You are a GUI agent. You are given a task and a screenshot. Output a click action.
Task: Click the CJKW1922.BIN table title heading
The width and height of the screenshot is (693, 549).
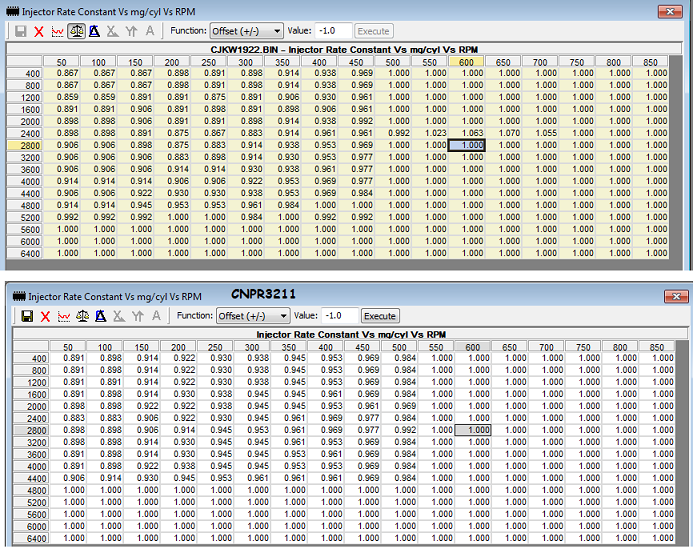tap(344, 50)
